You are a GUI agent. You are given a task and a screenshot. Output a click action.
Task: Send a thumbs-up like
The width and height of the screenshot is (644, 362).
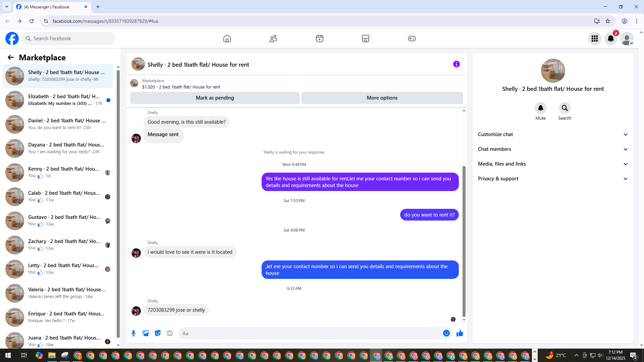point(460,333)
